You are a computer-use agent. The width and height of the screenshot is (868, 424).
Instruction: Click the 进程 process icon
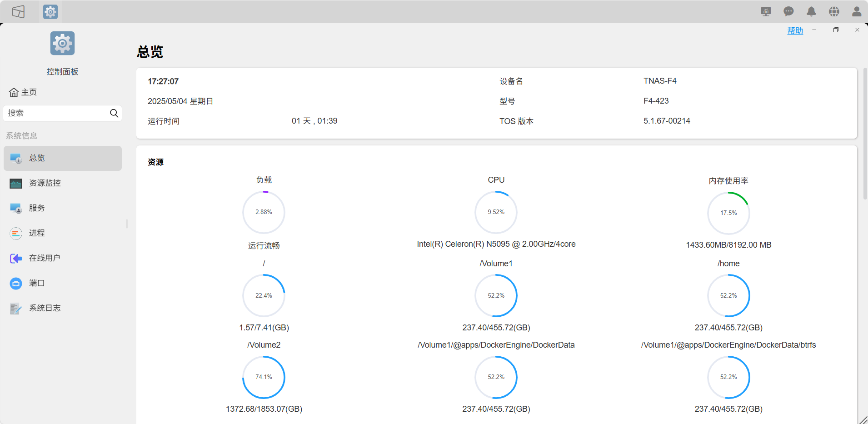(x=16, y=233)
